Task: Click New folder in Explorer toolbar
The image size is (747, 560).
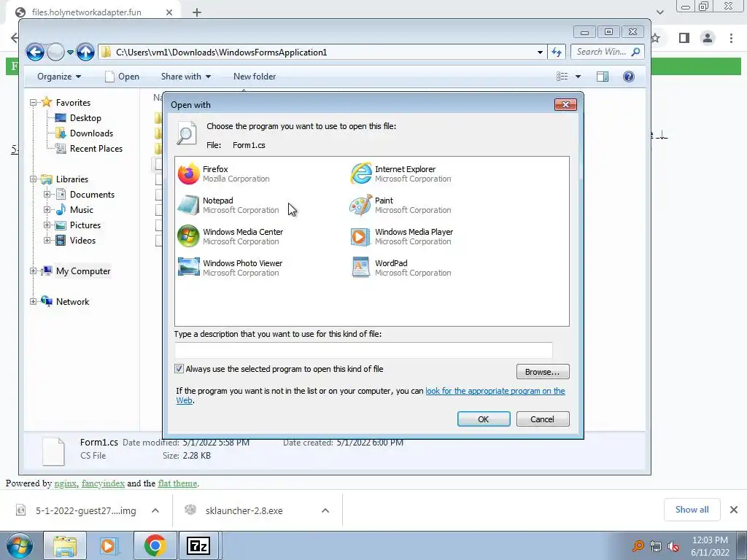Action: click(255, 76)
